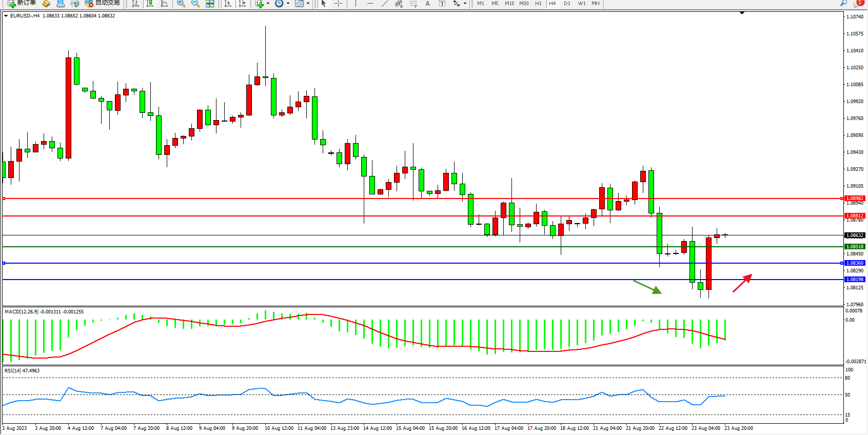
Task: Click the H1 timeframe button
Action: pos(538,4)
